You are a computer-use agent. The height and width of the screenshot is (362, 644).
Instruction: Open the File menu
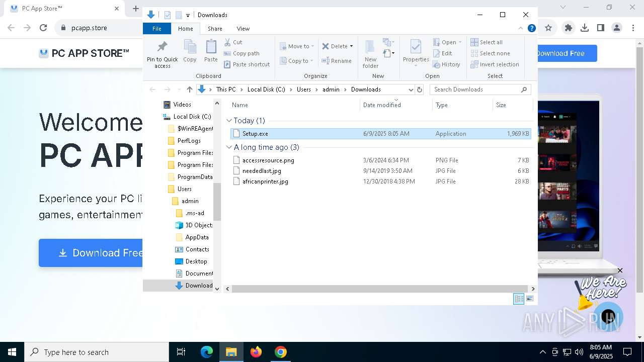(157, 29)
